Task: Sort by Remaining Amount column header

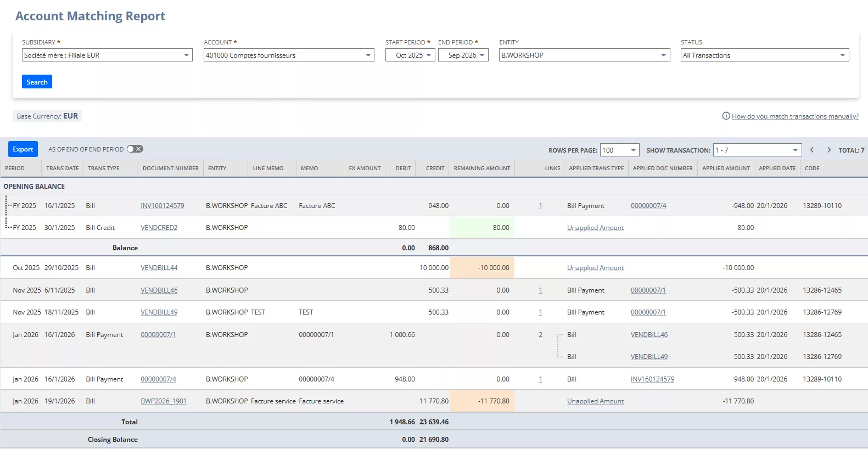Action: 481,168
